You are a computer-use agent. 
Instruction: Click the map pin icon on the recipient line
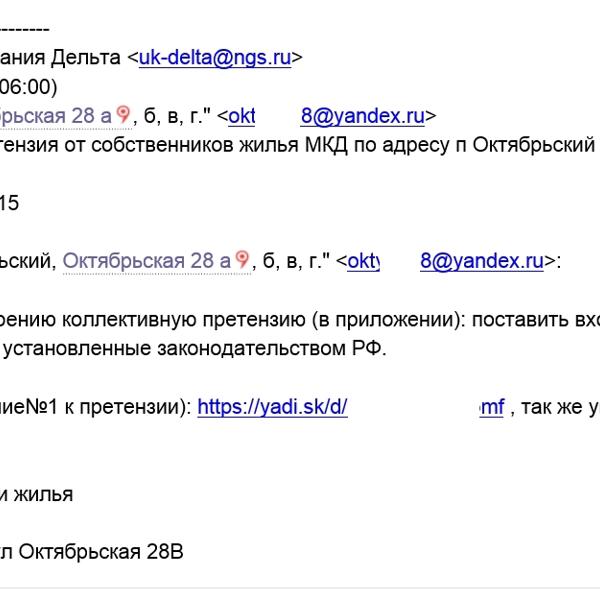124,114
